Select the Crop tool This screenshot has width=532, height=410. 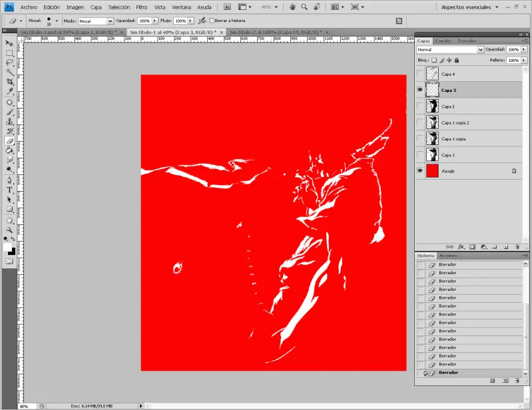click(9, 81)
